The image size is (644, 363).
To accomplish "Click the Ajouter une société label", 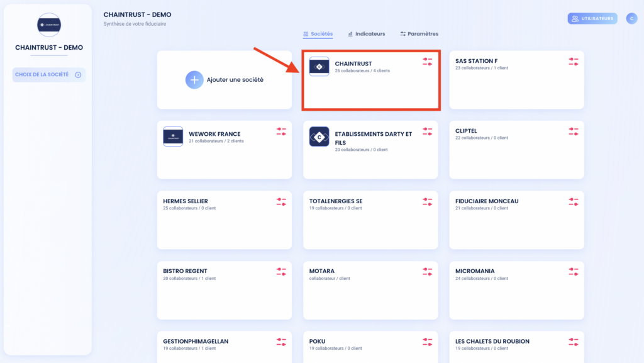I will tap(235, 80).
